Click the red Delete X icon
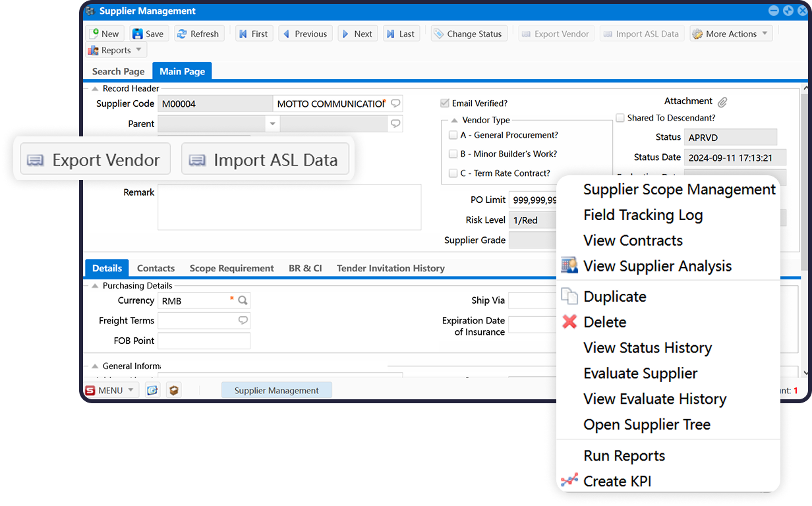 click(569, 322)
